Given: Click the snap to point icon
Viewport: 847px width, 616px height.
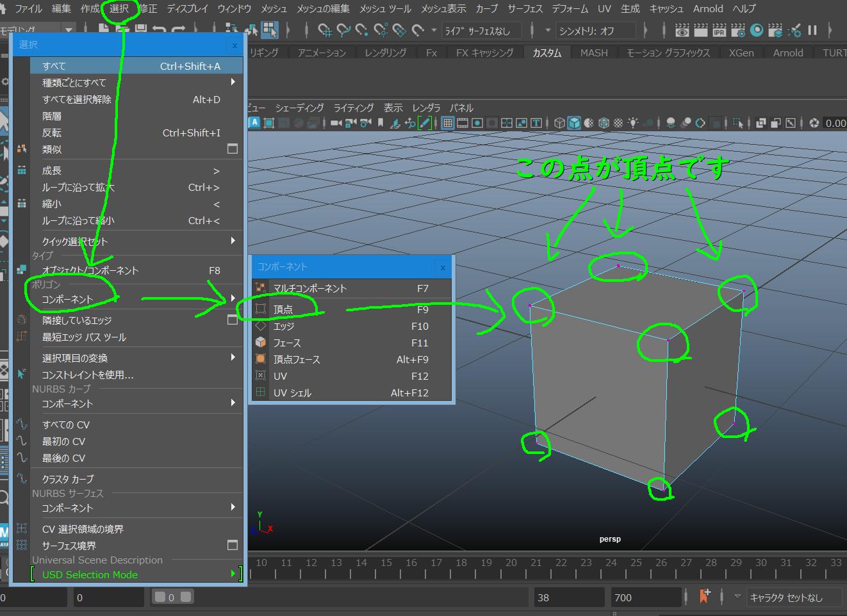Looking at the screenshot, I should tap(362, 30).
